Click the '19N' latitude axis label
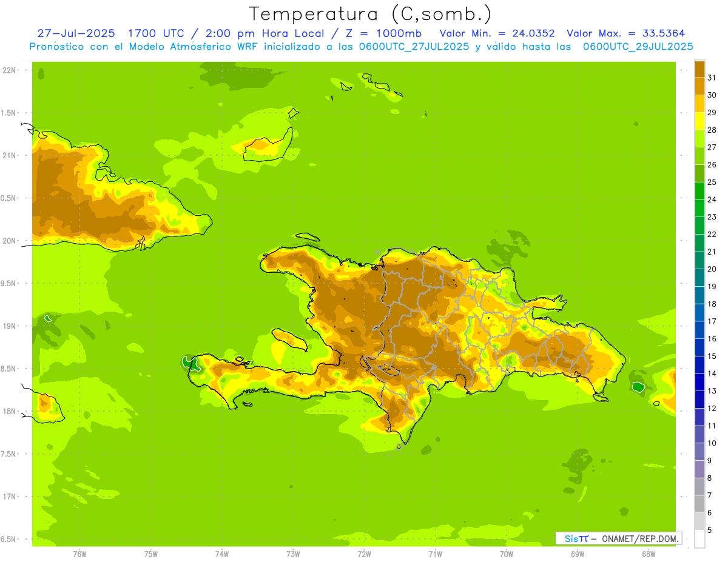The height and width of the screenshot is (562, 728). point(9,326)
